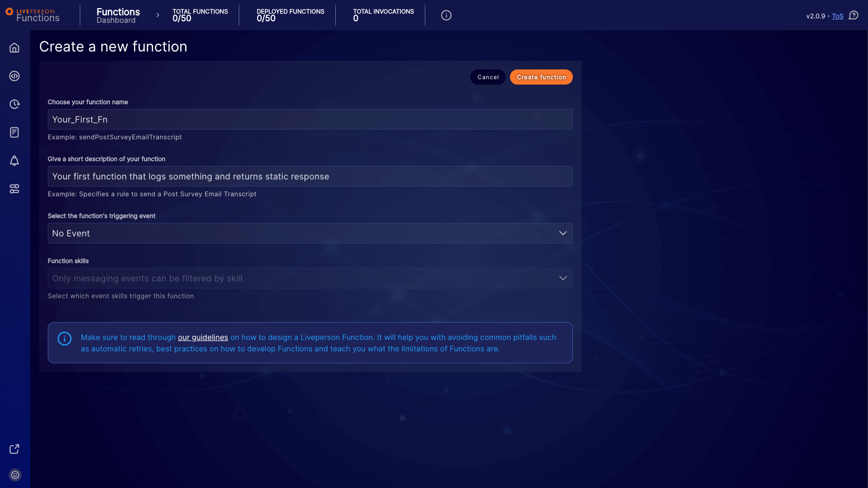Select the Total Invocations stat
Screen dimensions: 868x488
[x=384, y=15]
